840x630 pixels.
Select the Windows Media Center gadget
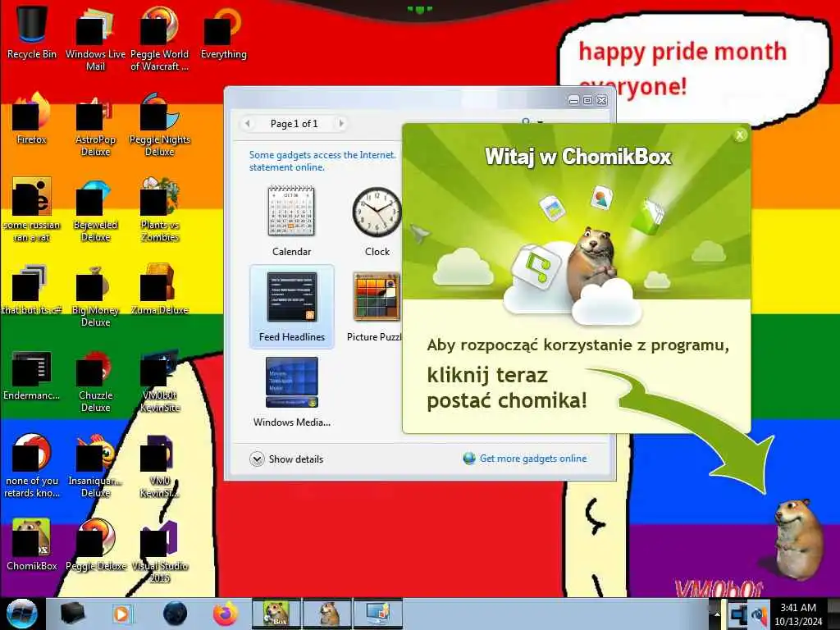coord(291,391)
